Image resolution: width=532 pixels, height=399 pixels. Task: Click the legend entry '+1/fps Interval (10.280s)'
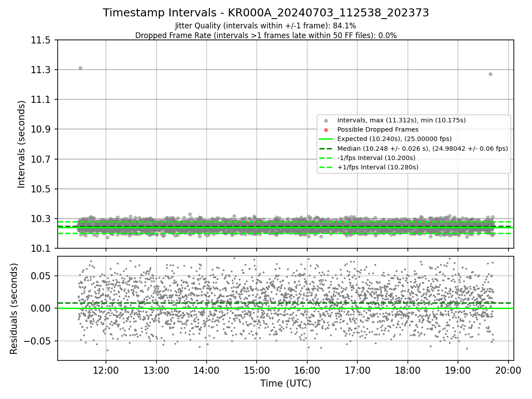(x=378, y=167)
